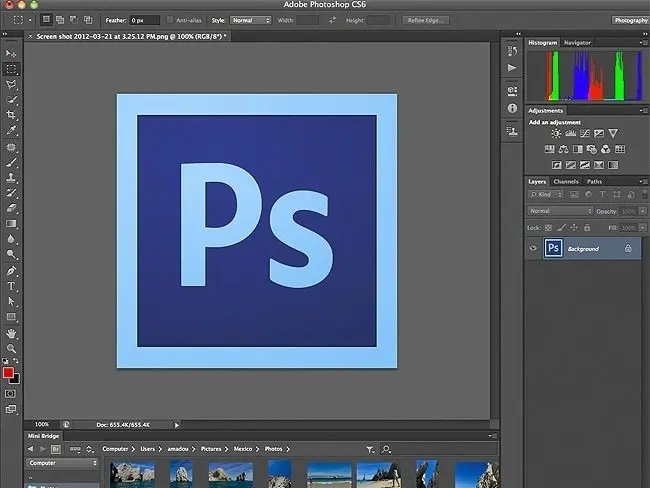Toggle Quick Mask mode
This screenshot has height=488, width=650.
click(x=10, y=393)
